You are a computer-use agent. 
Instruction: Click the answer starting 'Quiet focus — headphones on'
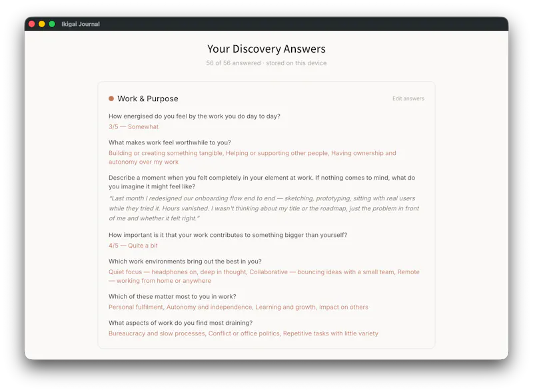[264, 276]
